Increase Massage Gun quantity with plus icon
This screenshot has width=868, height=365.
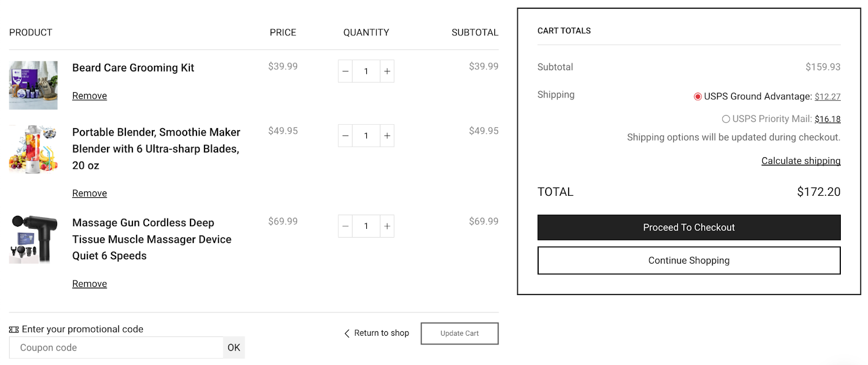387,226
